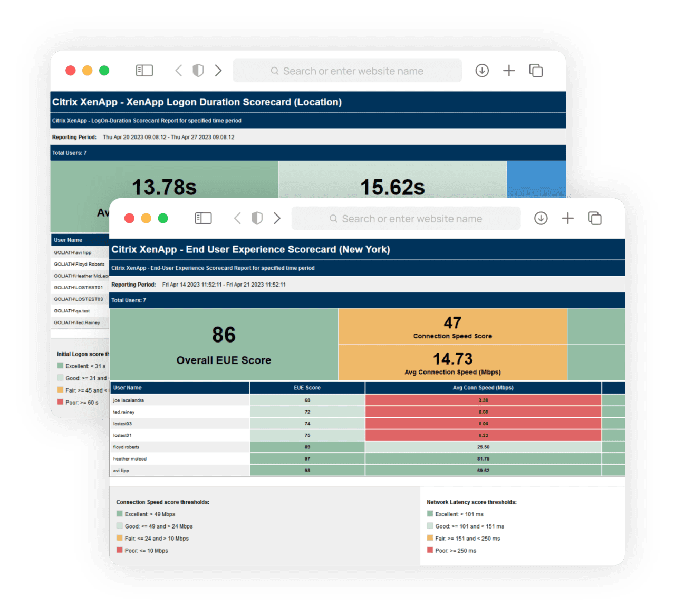Select the orange Connection Speed Score tile
Viewport: 675px width, 616px height.
click(452, 327)
